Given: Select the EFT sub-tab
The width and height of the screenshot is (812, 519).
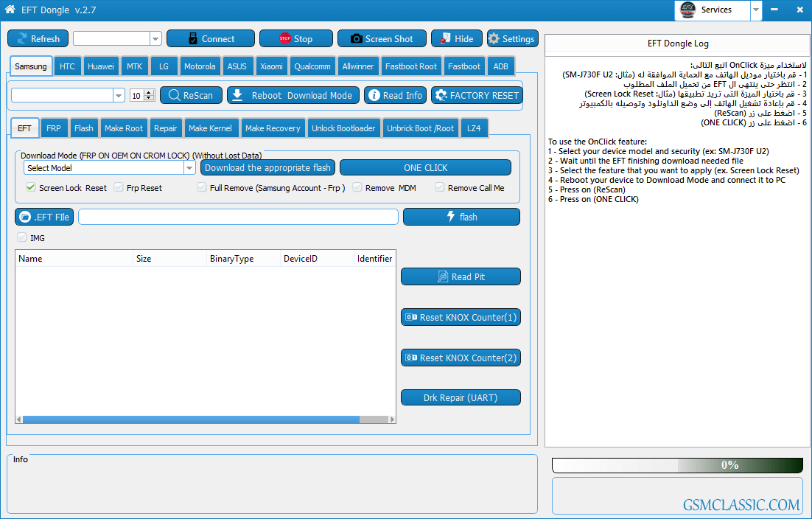Looking at the screenshot, I should (x=25, y=128).
